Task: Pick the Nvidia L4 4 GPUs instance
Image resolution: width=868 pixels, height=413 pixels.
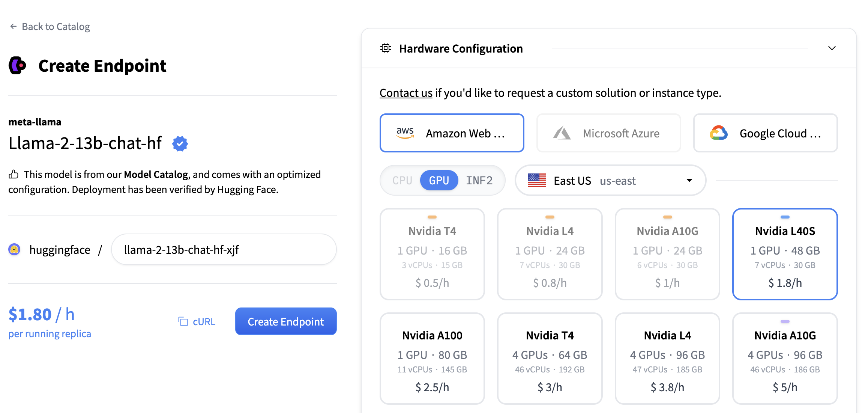Action: pos(667,358)
